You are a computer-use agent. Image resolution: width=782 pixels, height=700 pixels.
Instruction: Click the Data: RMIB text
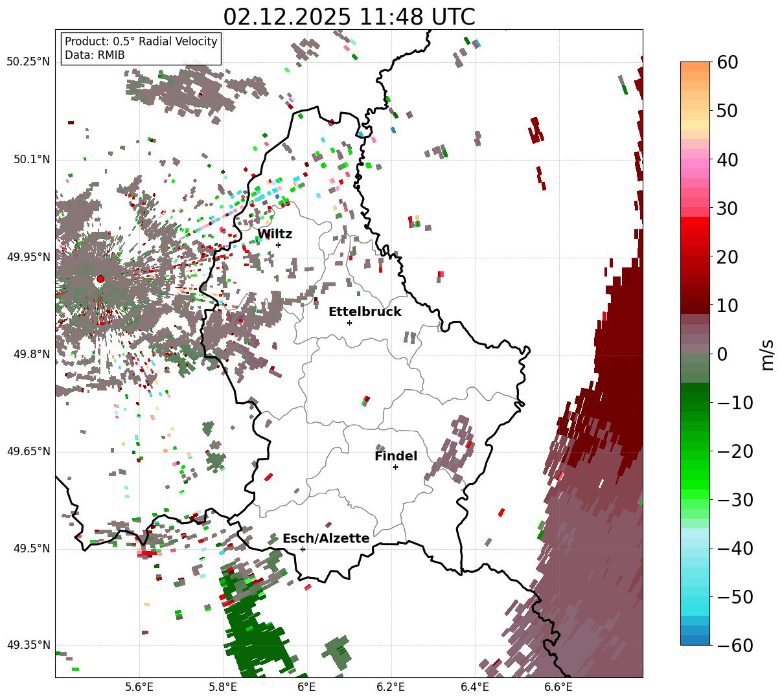95,56
